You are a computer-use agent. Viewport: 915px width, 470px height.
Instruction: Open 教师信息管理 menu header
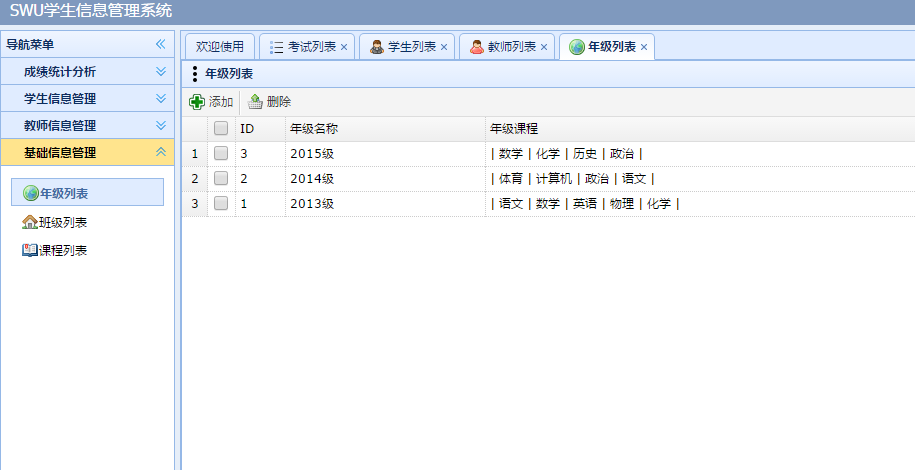[x=88, y=125]
